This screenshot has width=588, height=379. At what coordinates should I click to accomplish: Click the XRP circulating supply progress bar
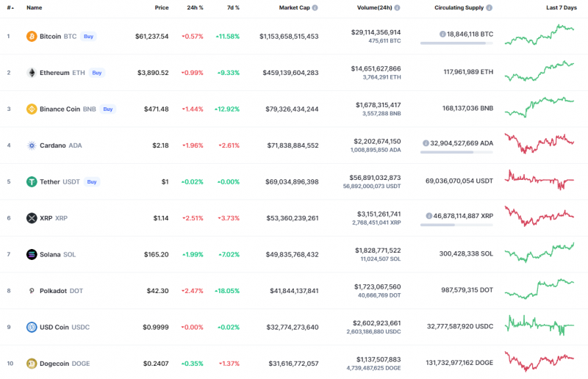point(456,225)
